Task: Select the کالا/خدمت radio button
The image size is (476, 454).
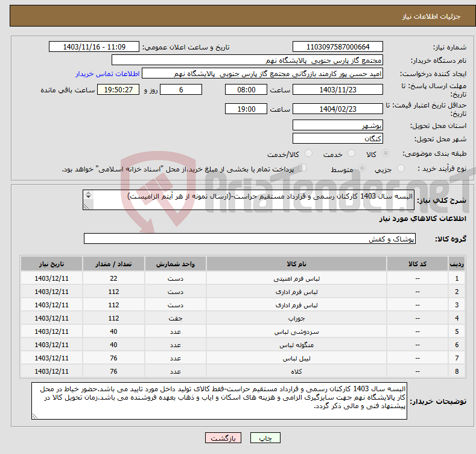Action: pos(308,153)
